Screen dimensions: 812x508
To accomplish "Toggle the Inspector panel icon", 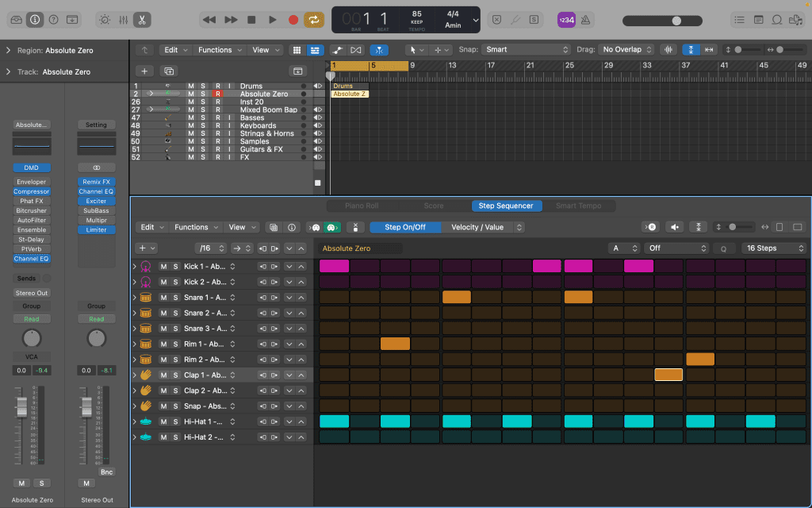I will [35, 20].
